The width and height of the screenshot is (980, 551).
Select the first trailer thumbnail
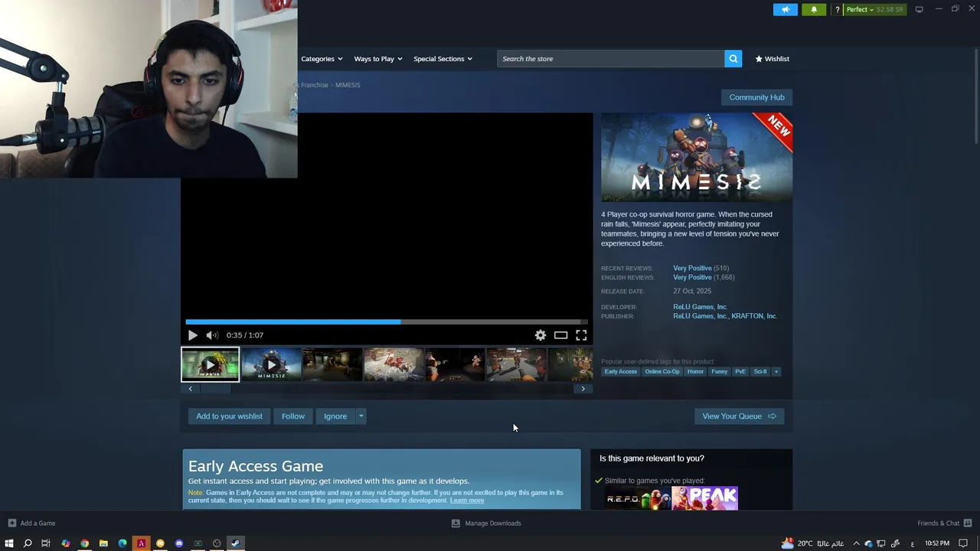click(210, 364)
